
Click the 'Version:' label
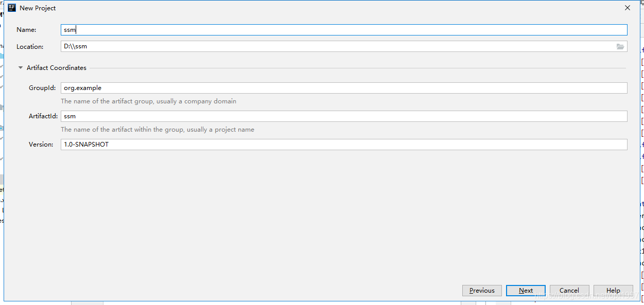point(41,145)
